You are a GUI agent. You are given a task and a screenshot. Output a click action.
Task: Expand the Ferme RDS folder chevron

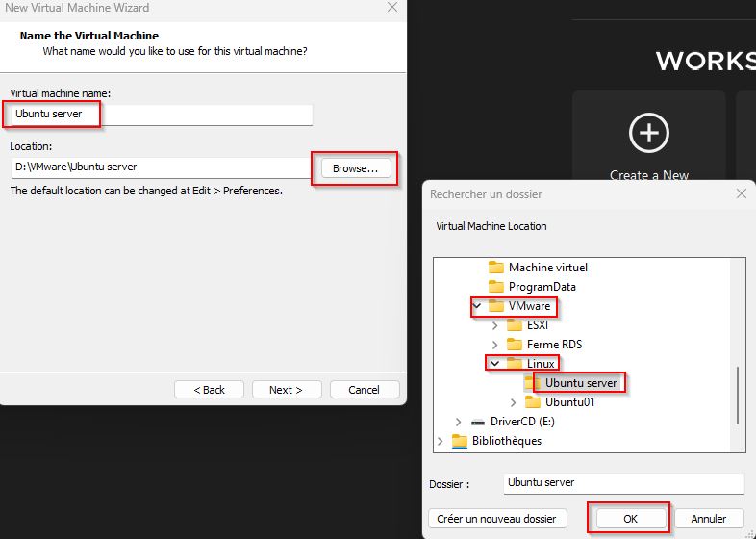pyautogui.click(x=494, y=345)
